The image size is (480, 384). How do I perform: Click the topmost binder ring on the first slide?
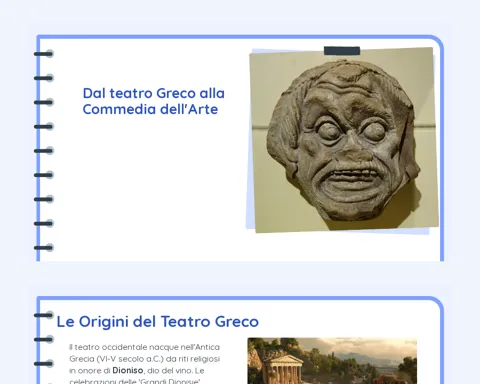click(x=44, y=54)
